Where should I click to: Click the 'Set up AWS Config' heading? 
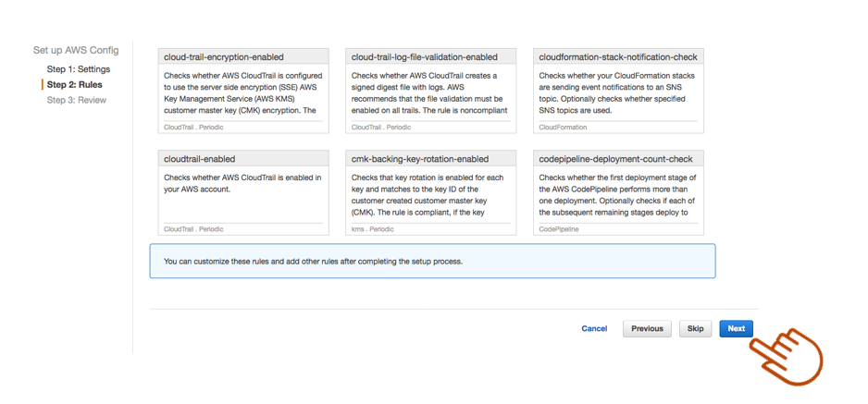(x=76, y=50)
